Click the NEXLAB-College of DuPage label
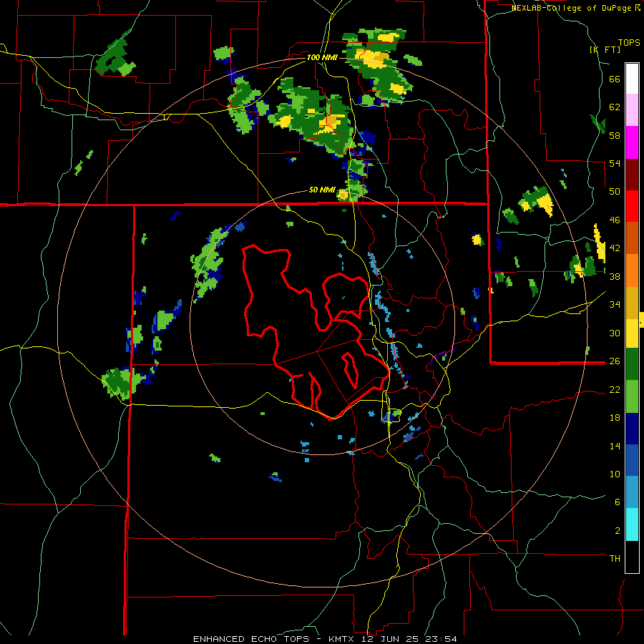This screenshot has width=644, height=644. click(576, 8)
